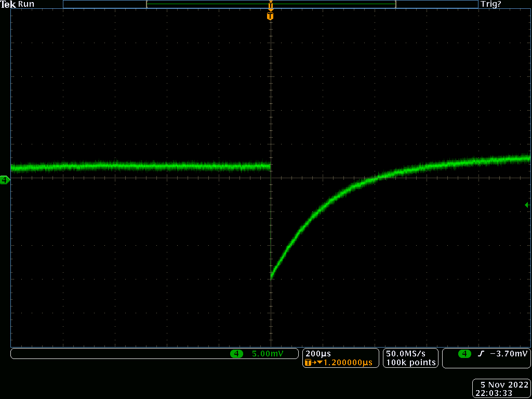The image size is (532, 399).
Task: Click the Trig? trigger status indicator
Action: click(x=491, y=4)
